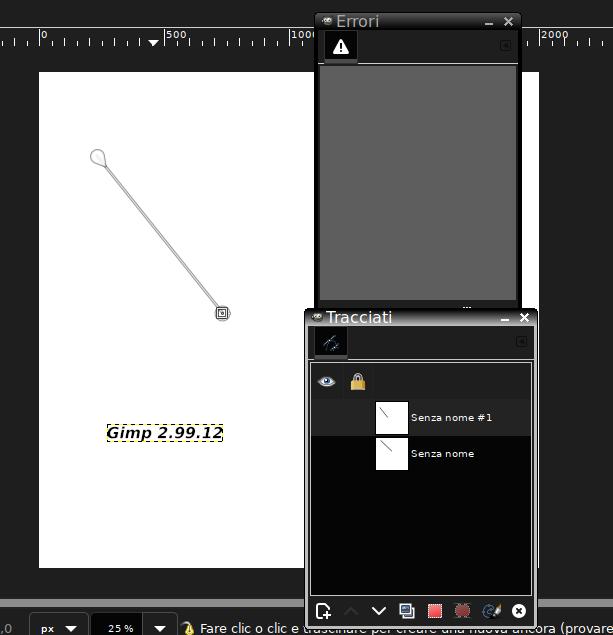The height and width of the screenshot is (635, 613).
Task: Click the thumbnail of Senza nome
Action: tap(392, 454)
